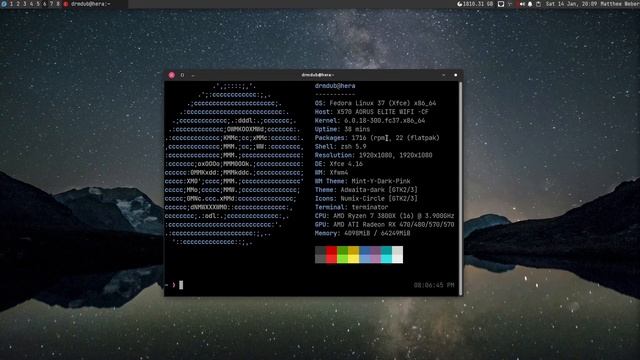Click the 'Shell: zsh 5.9' line
640x360 pixels.
(340, 147)
